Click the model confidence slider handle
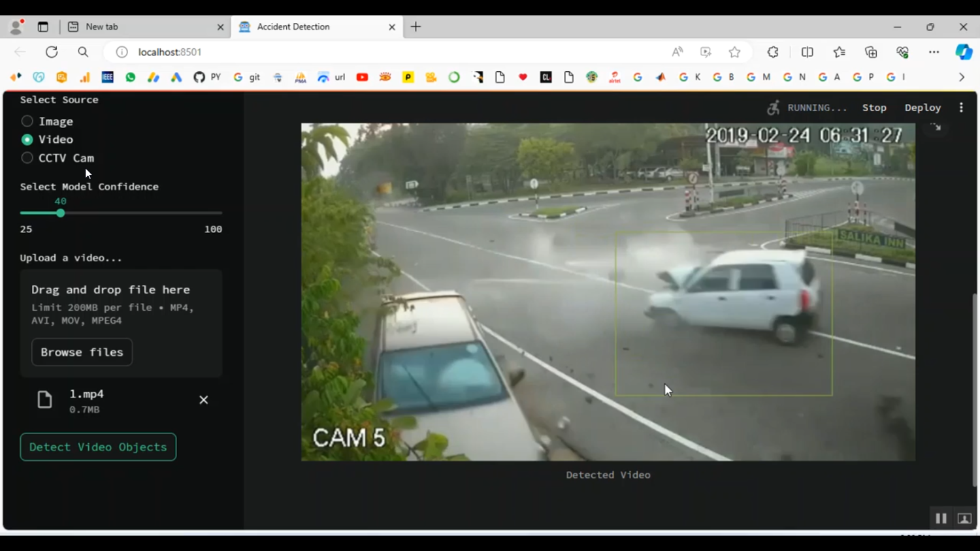The height and width of the screenshot is (551, 980). [61, 213]
